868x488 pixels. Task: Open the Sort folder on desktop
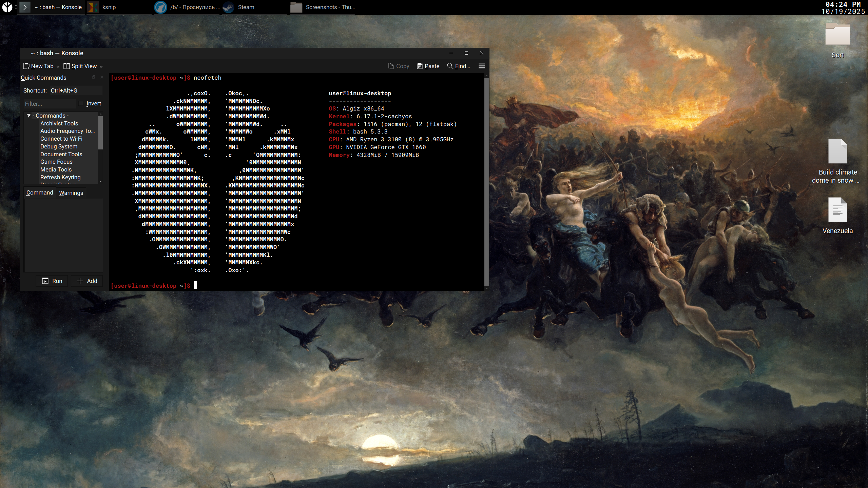pyautogui.click(x=837, y=35)
